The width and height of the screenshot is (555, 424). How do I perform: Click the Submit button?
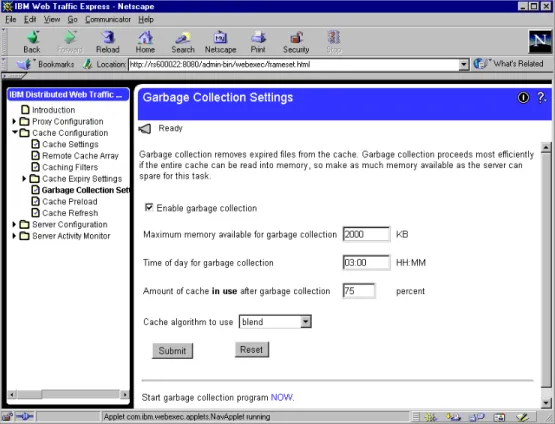tap(172, 351)
